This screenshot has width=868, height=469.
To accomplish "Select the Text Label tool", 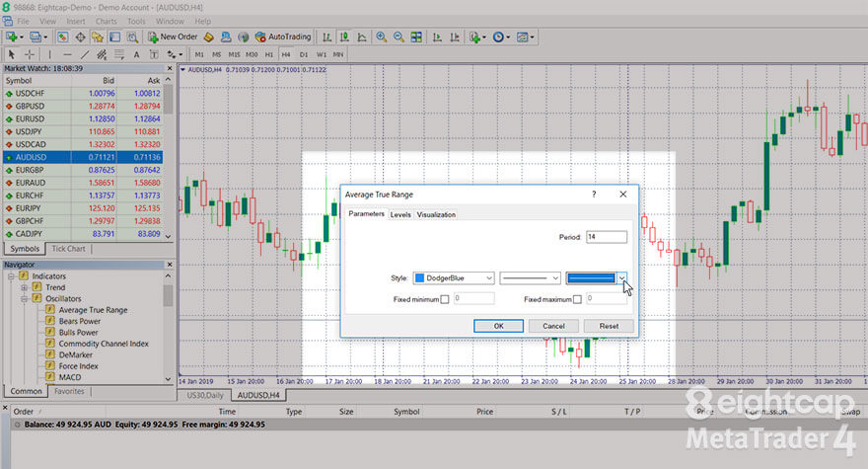I will coord(154,54).
